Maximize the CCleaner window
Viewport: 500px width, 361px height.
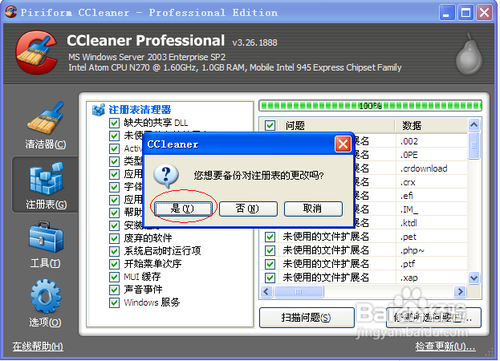pyautogui.click(x=466, y=13)
